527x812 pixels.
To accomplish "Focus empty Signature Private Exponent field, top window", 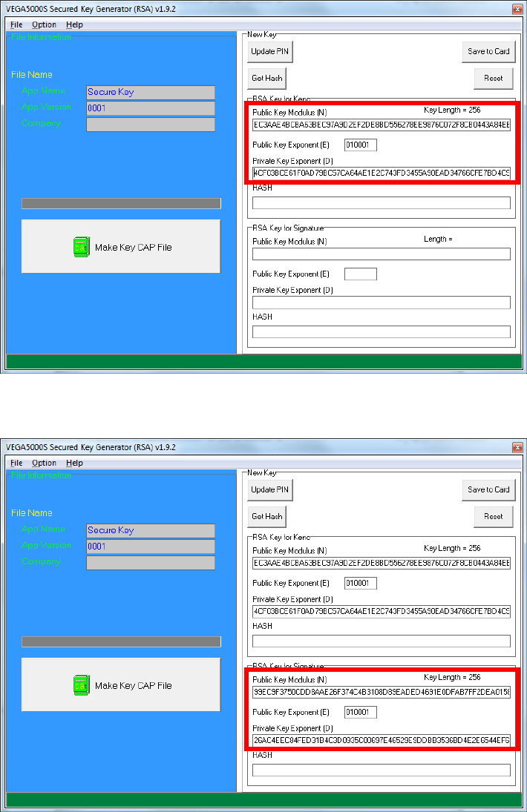I will (x=382, y=303).
